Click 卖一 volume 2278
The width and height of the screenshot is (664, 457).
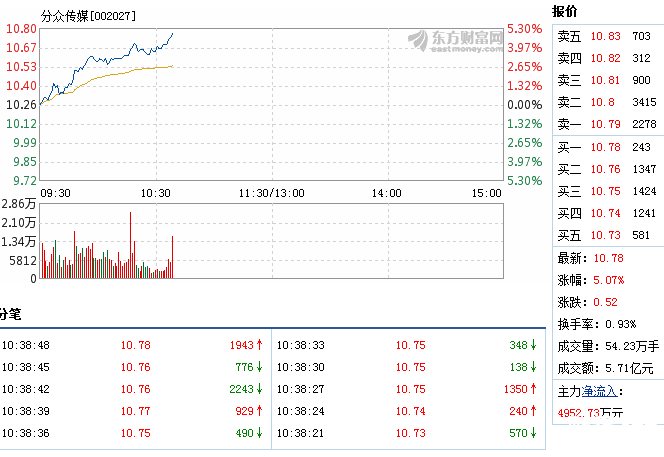tap(644, 124)
